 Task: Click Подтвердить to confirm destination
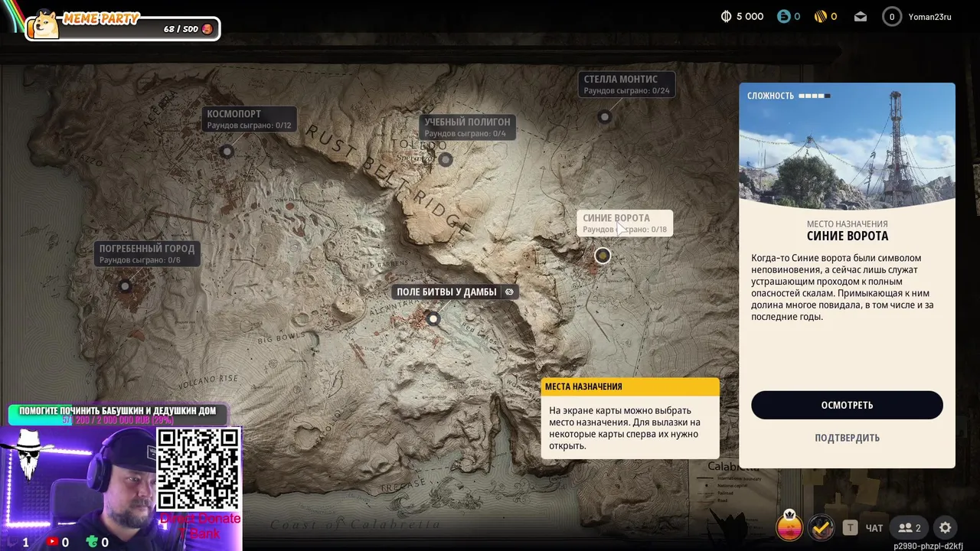point(847,438)
